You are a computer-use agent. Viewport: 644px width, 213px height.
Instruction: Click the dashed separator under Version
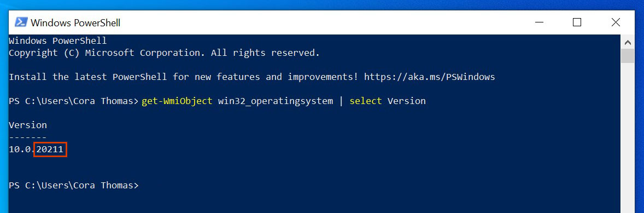tap(28, 137)
